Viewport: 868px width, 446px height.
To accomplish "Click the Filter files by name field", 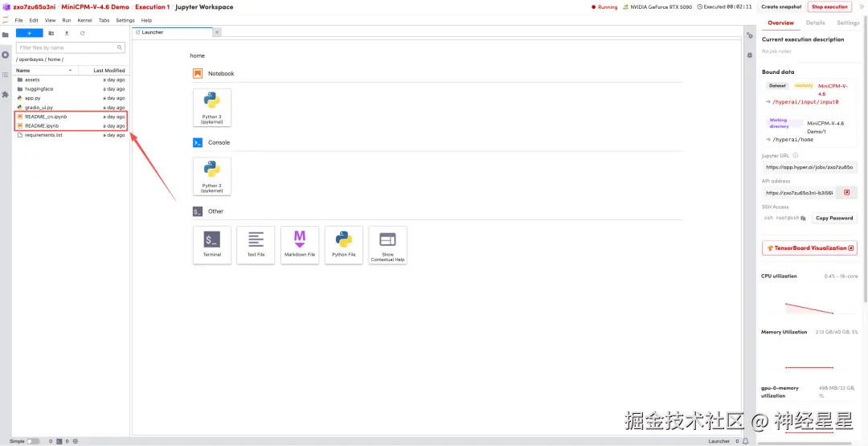I will point(70,47).
